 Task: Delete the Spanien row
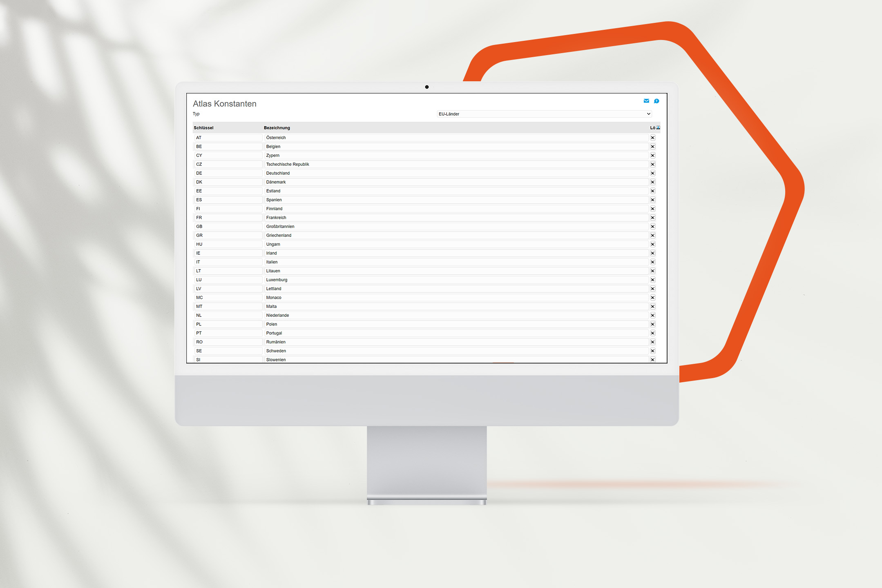point(653,200)
